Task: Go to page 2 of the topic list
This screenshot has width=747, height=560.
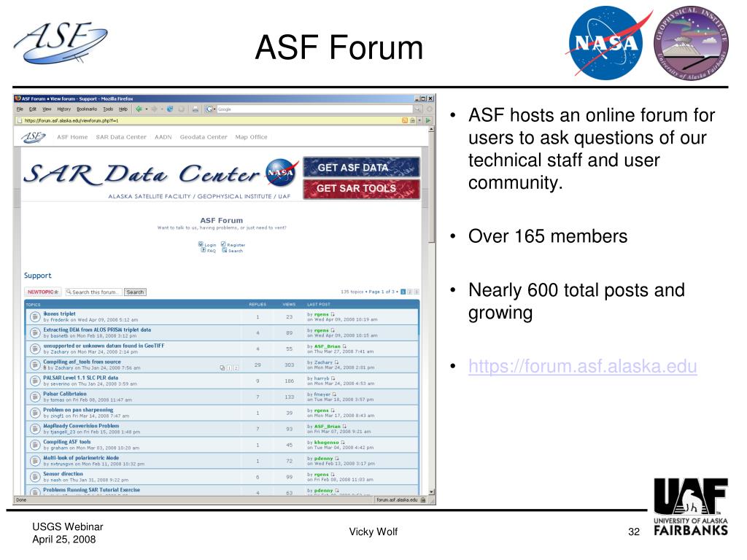Action: [x=410, y=292]
